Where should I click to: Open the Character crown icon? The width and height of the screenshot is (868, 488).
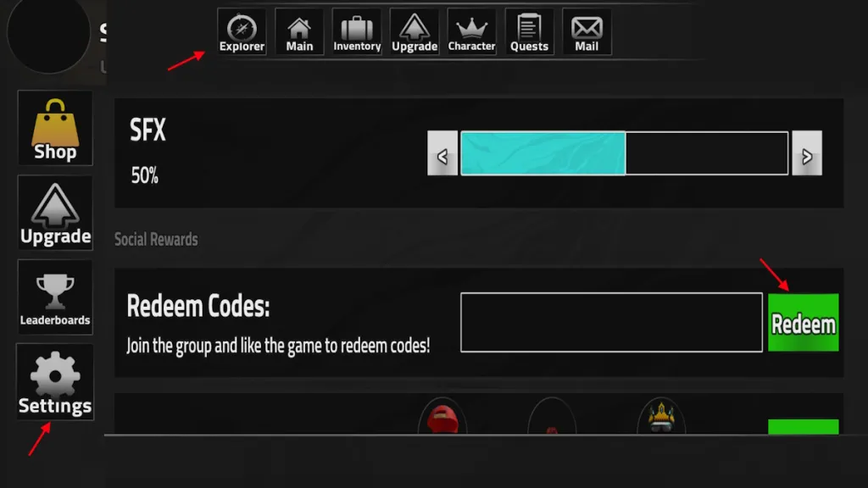pyautogui.click(x=471, y=32)
